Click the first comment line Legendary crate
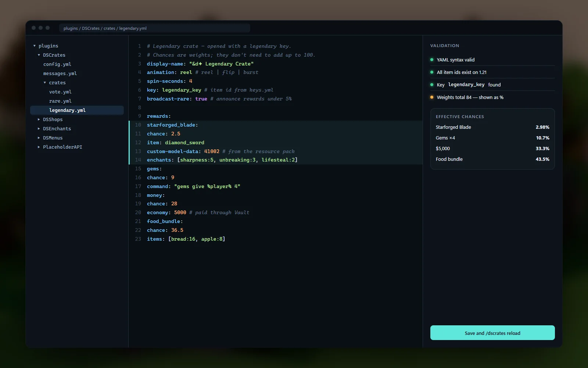Screen dimensions: 588x368 [219, 46]
